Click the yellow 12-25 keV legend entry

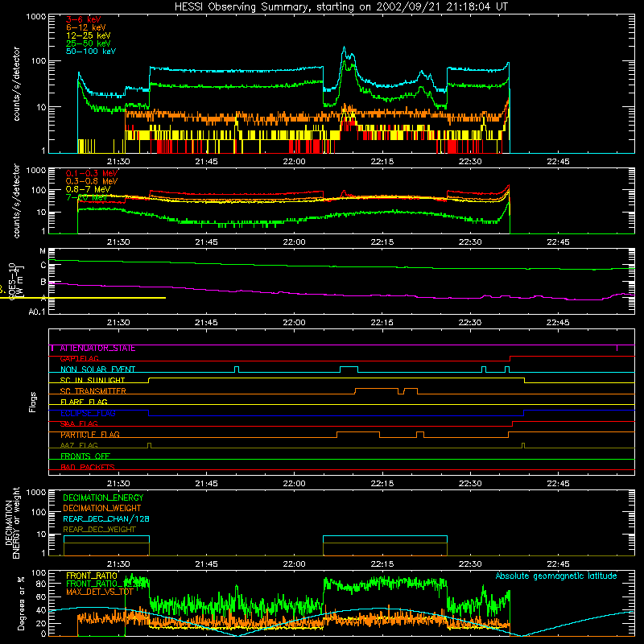(89, 35)
